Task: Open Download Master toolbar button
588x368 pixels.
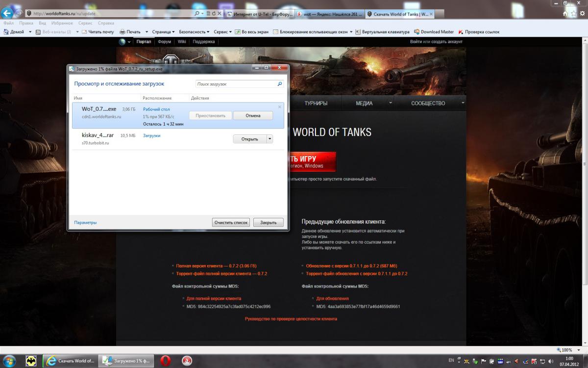Action: coord(434,32)
